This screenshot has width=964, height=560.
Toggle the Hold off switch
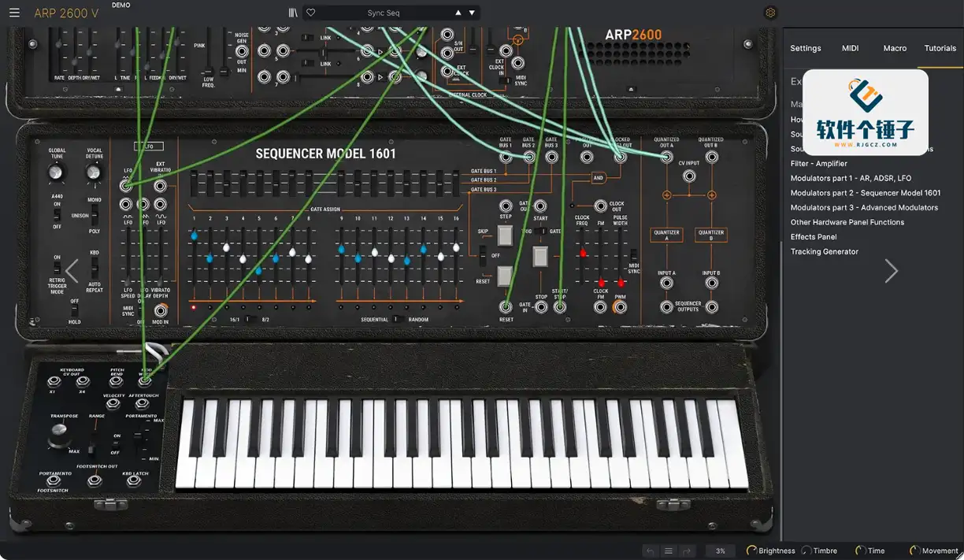tap(74, 311)
